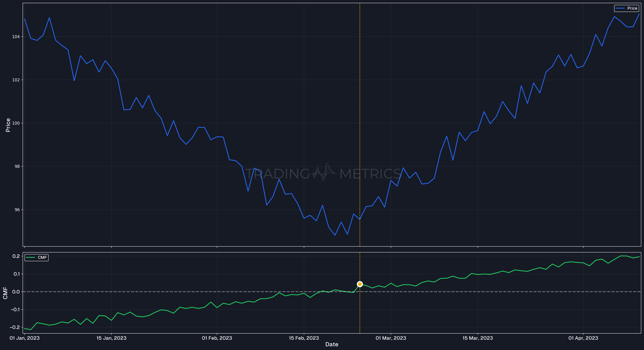Click the green CMF legend line swatch

(30, 257)
